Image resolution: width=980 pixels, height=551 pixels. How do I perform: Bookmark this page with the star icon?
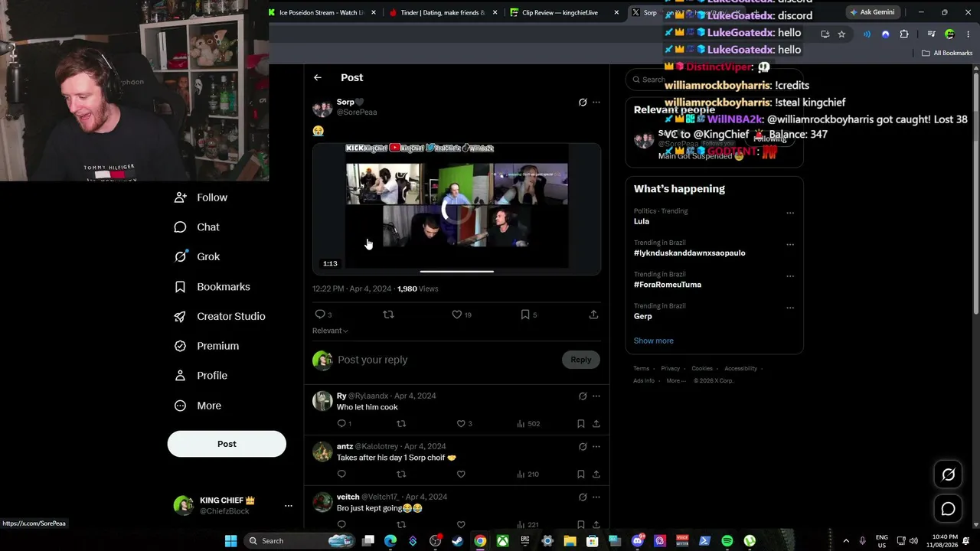coord(841,34)
